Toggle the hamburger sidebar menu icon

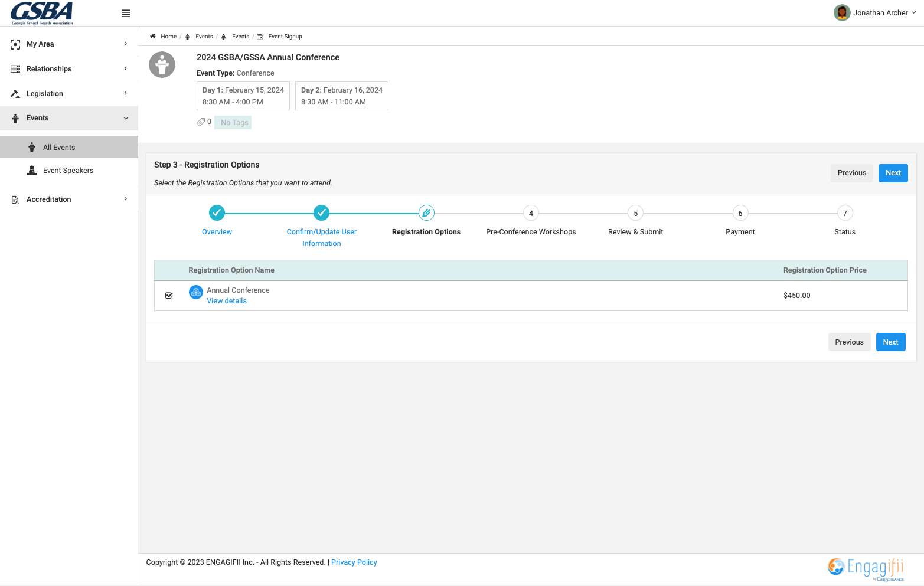click(126, 14)
